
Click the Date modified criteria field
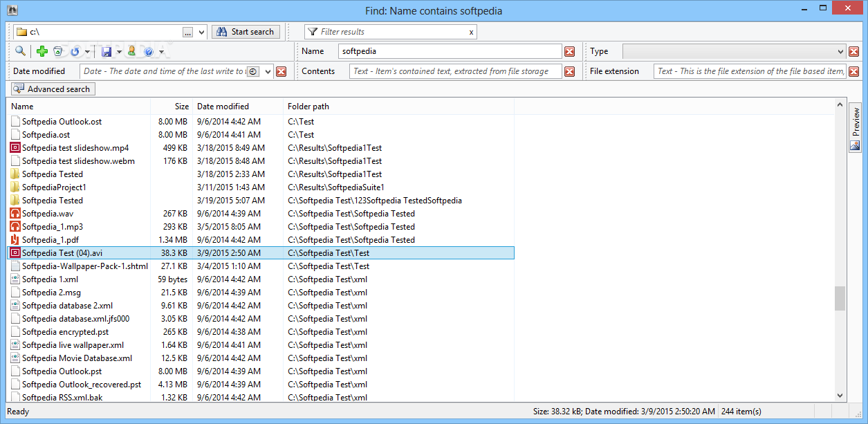coord(163,71)
